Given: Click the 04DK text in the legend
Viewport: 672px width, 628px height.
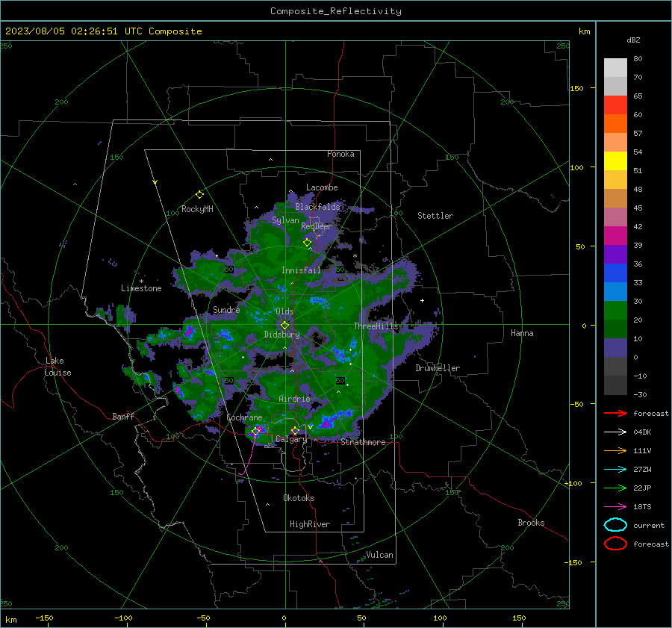Looking at the screenshot, I should click(x=642, y=432).
